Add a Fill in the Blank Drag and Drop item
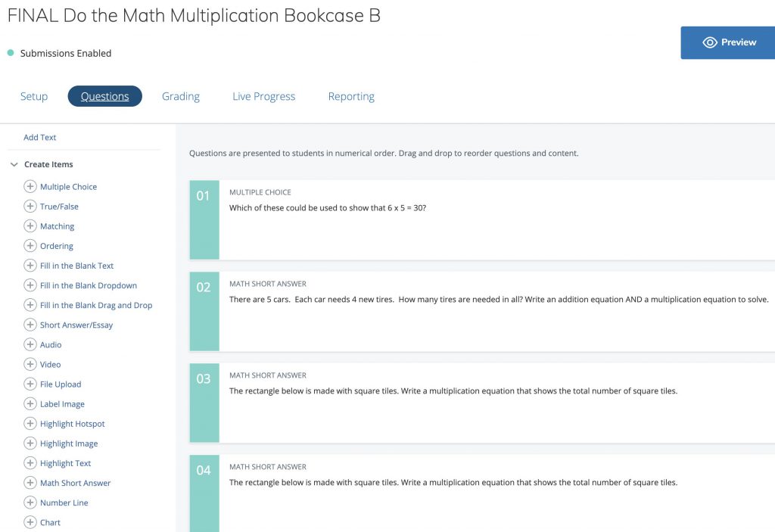Image resolution: width=775 pixels, height=532 pixels. 96,306
